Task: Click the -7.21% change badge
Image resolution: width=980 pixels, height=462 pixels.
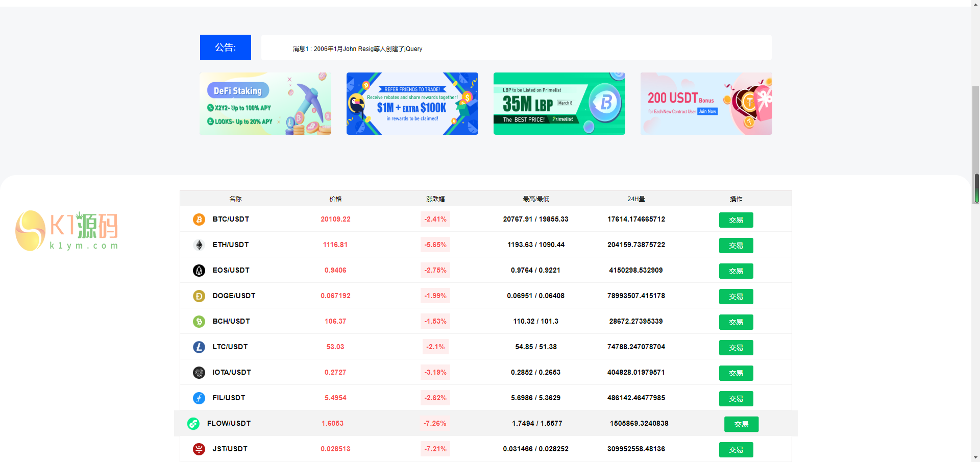Action: click(x=435, y=449)
